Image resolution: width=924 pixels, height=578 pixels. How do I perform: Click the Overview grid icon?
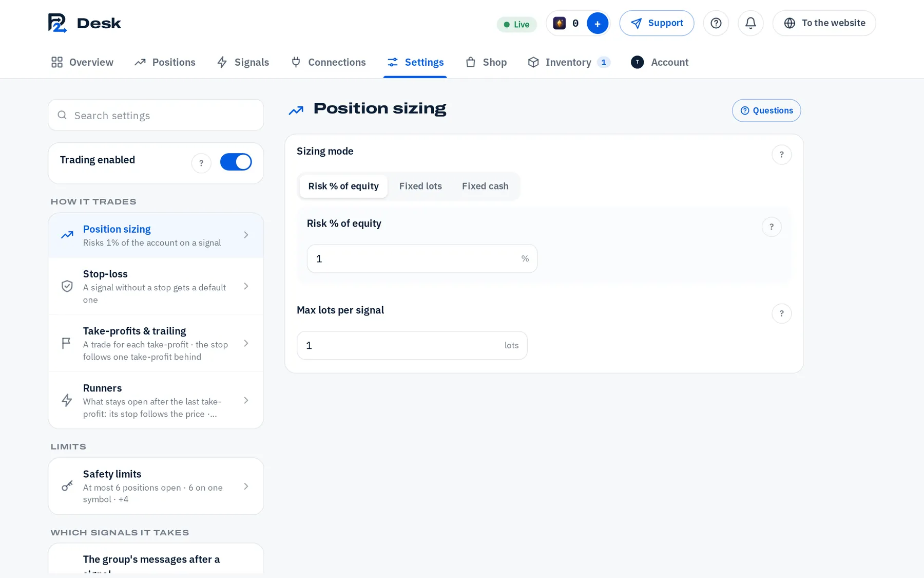point(57,62)
